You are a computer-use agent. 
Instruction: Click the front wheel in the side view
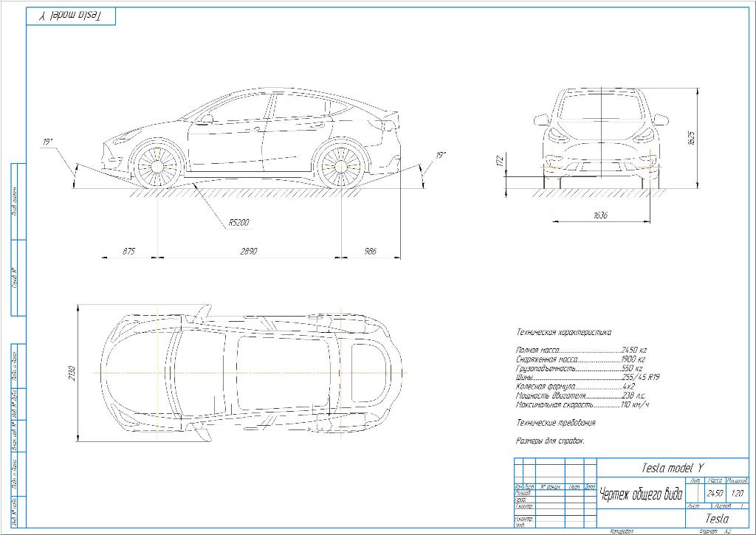pos(158,166)
